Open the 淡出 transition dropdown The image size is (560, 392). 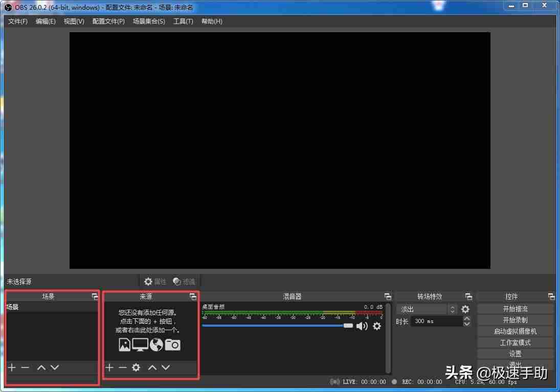click(427, 309)
